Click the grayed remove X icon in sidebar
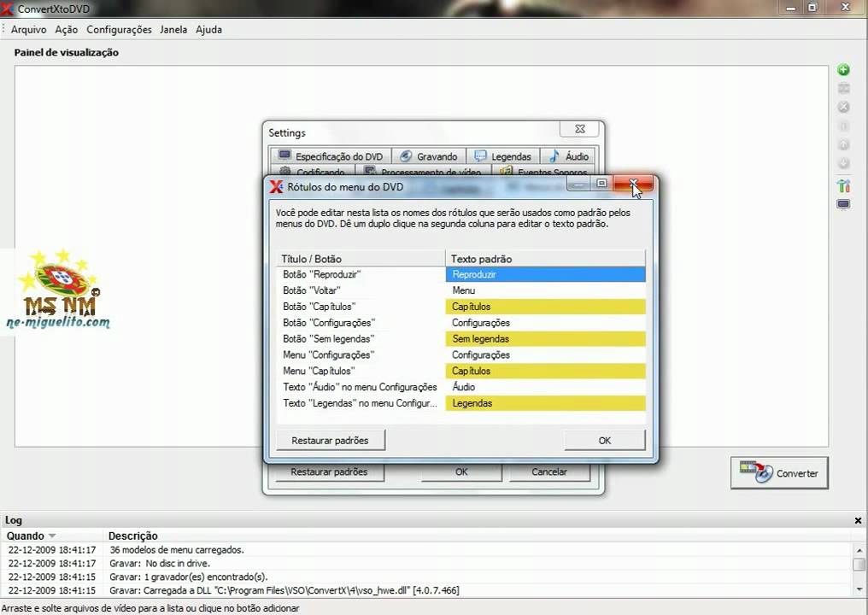This screenshot has height=615, width=868. 843,108
